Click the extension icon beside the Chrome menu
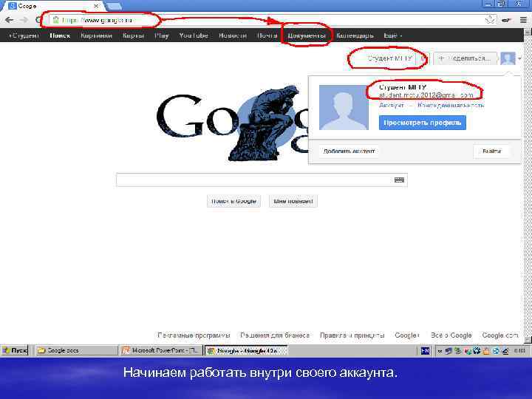 click(x=506, y=20)
